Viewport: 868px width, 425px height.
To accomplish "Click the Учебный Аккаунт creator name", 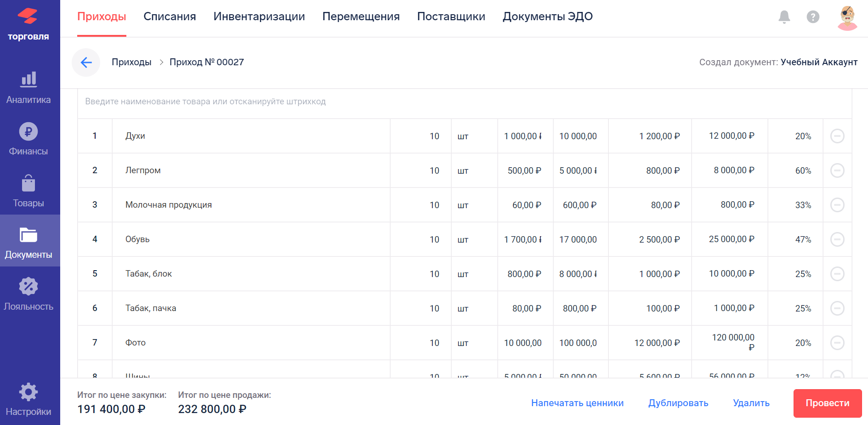I will pos(819,62).
